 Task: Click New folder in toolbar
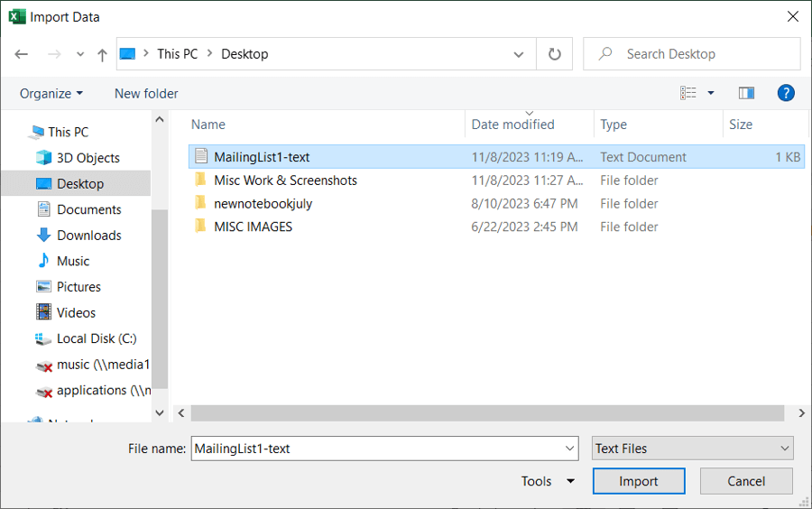[146, 94]
